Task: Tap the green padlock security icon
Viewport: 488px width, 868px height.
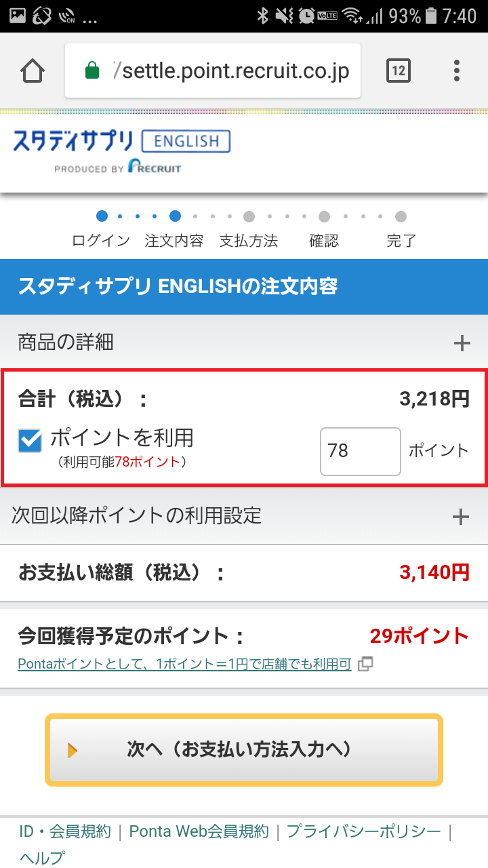Action: [x=92, y=71]
